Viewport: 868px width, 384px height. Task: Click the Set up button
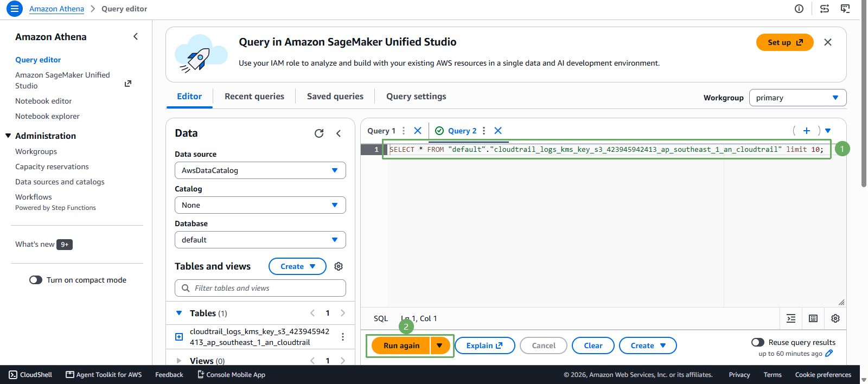coord(785,42)
